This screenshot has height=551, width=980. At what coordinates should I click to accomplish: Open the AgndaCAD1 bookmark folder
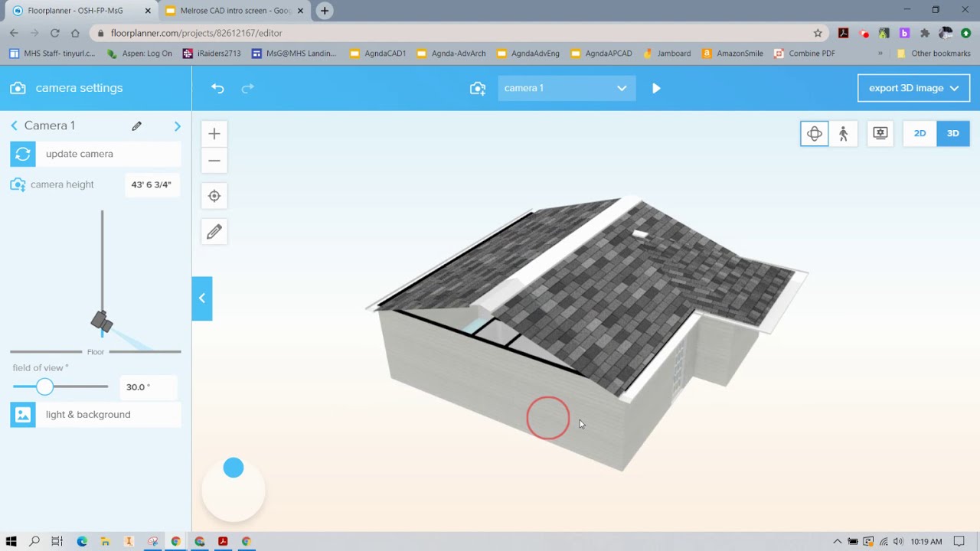pos(377,54)
